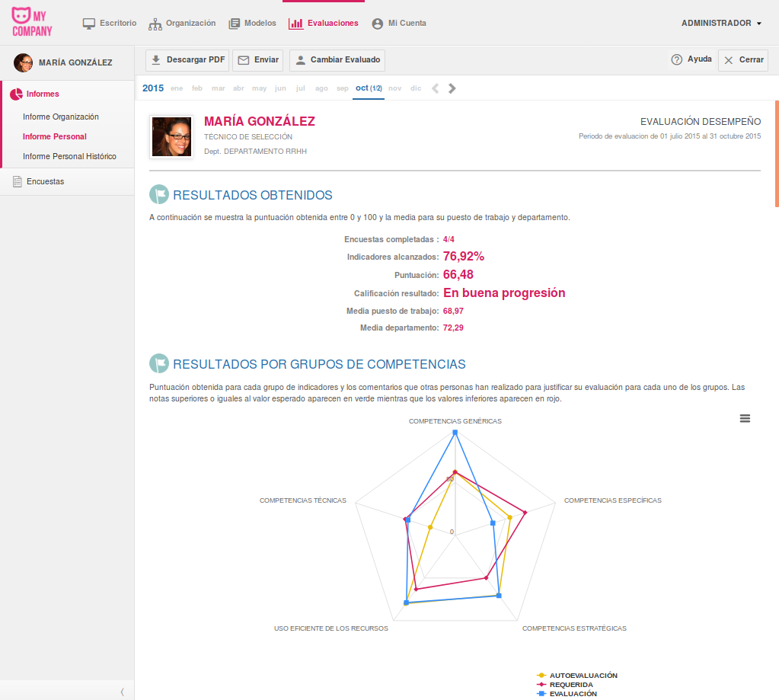Image resolution: width=779 pixels, height=700 pixels.
Task: Click the 66,48 puntuación value
Action: (x=458, y=275)
